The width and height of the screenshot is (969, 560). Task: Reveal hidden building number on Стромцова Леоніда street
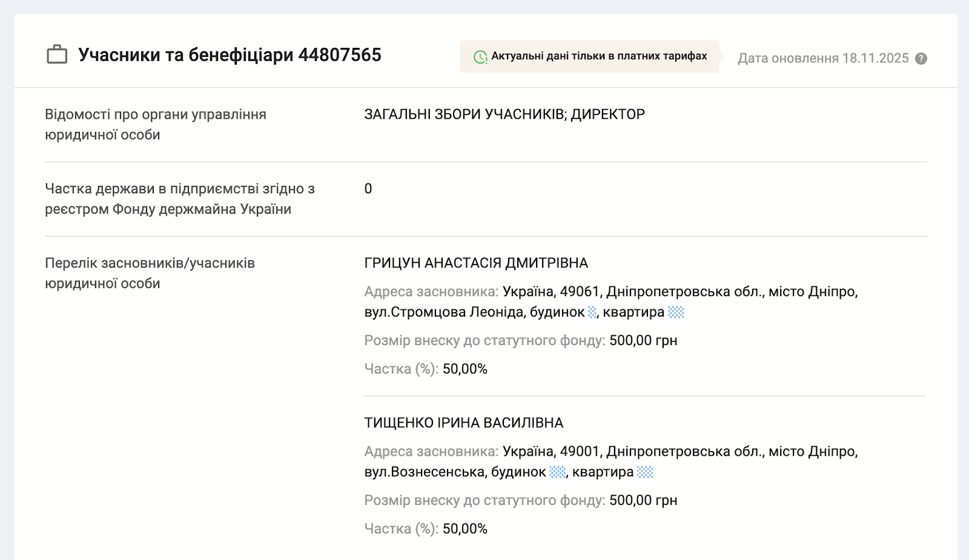point(592,312)
